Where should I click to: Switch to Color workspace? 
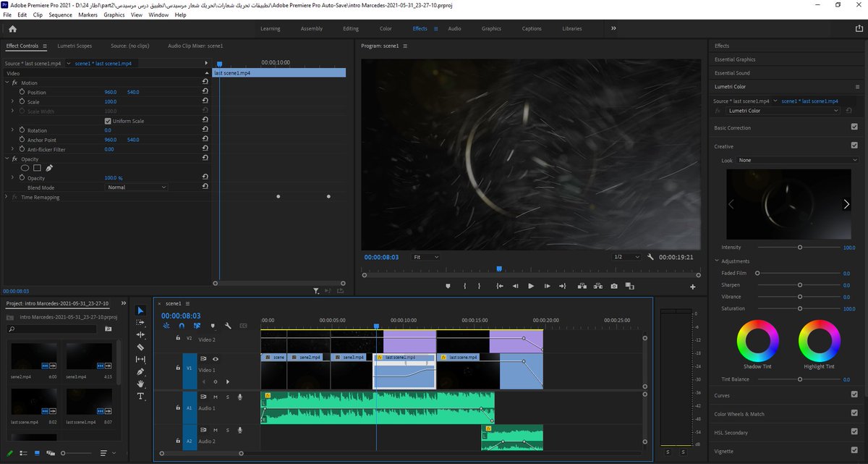(386, 29)
